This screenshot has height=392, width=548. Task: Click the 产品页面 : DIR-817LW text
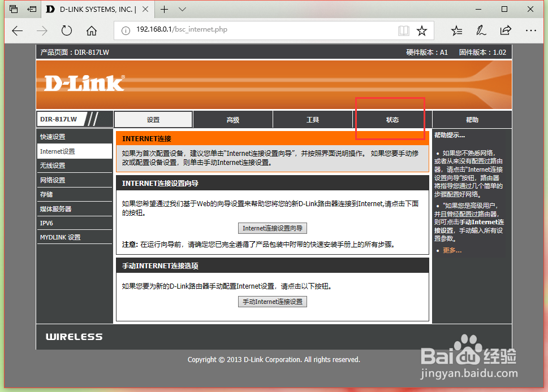[75, 53]
